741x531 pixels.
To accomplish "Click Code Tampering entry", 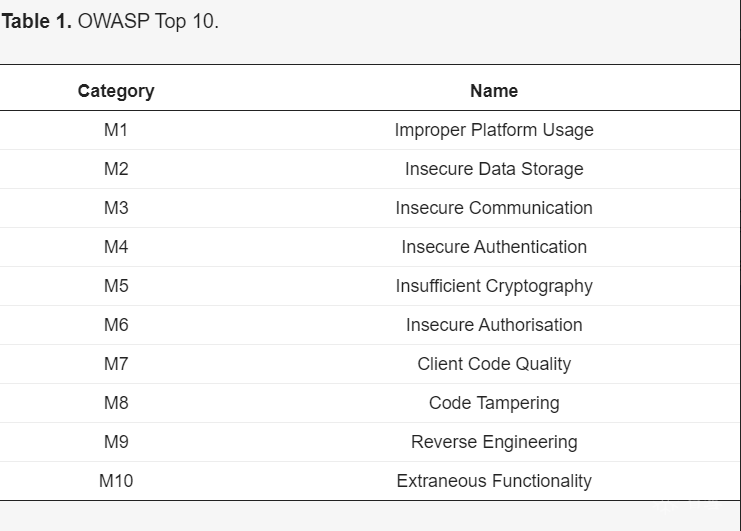I will 494,403.
